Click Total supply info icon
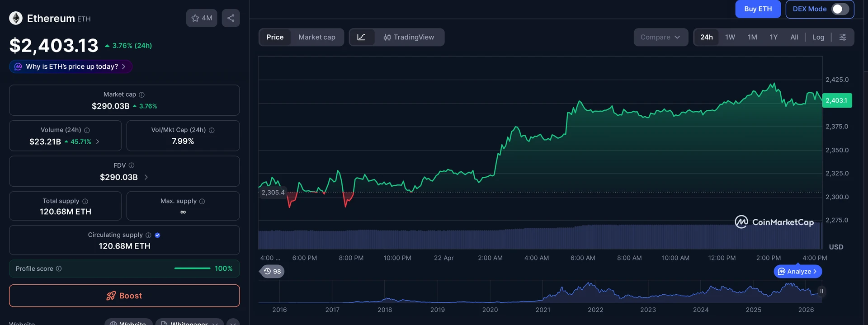 [x=85, y=201]
